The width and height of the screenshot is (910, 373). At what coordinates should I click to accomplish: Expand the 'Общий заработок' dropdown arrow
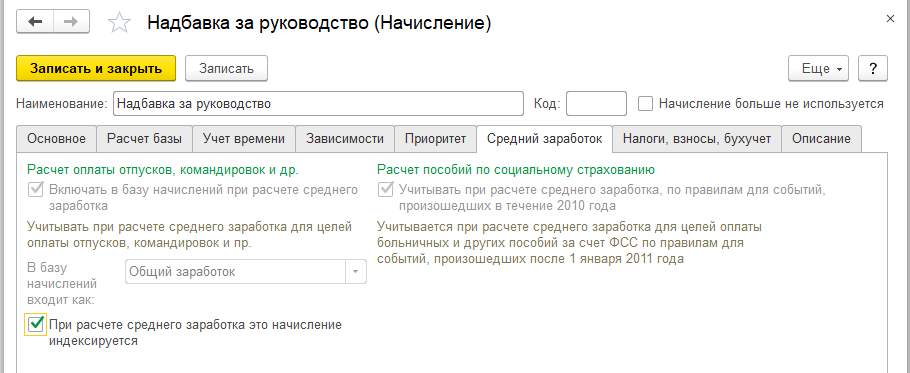coord(356,272)
